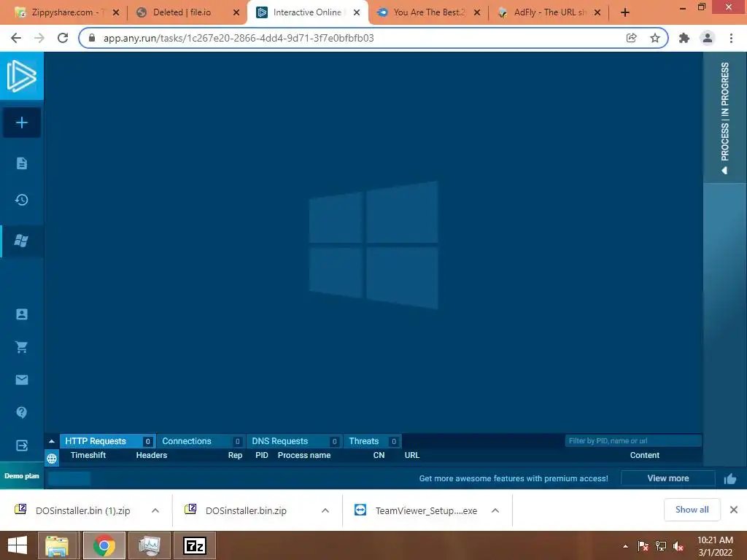
Task: Open the reports document icon in sidebar
Action: (x=21, y=163)
